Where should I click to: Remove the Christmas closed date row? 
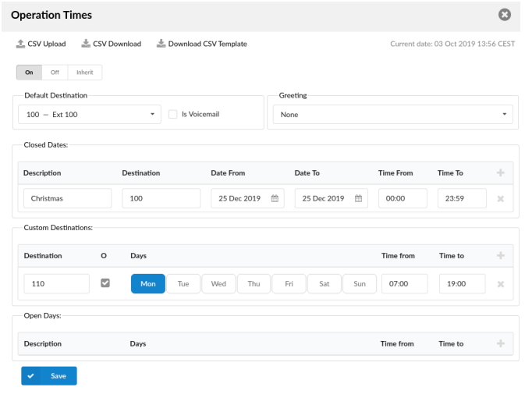coord(500,198)
